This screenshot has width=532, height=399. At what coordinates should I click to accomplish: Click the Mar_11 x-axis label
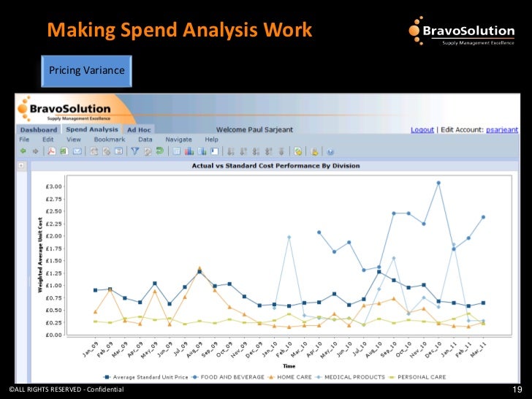point(478,349)
